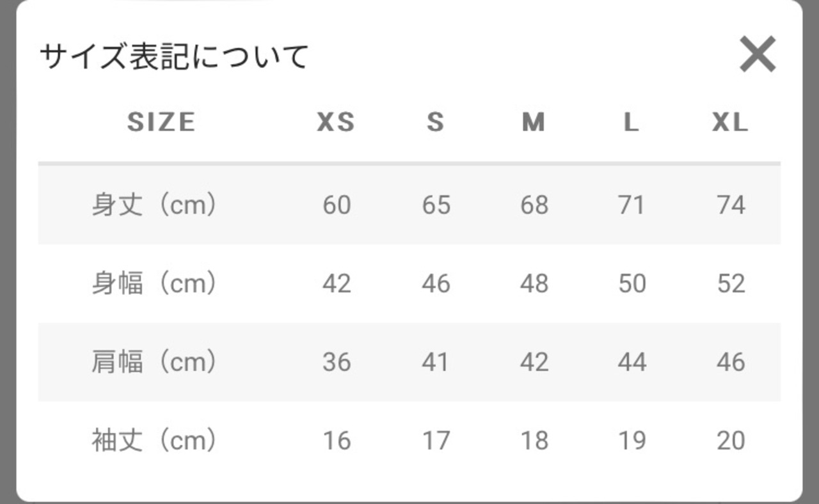Click the SIZE column header
Image resolution: width=819 pixels, height=504 pixels.
pos(161,122)
